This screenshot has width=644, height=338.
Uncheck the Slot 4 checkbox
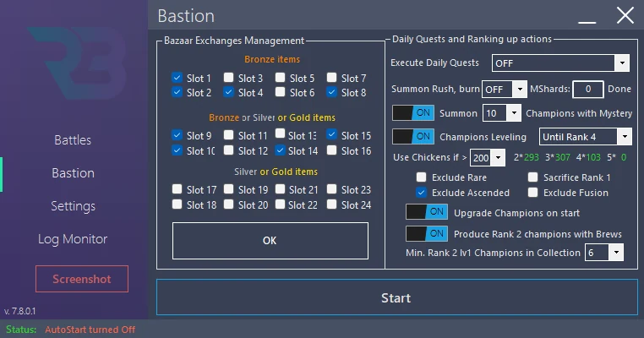point(229,92)
